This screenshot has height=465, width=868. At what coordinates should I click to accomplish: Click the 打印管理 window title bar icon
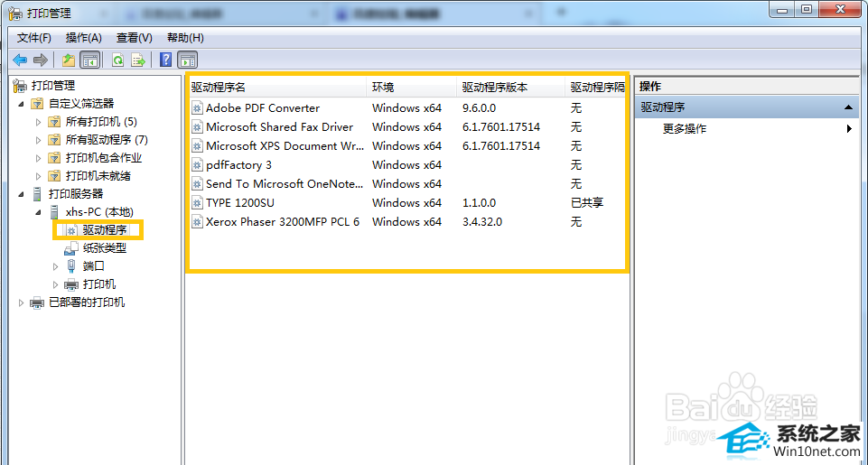tap(15, 13)
